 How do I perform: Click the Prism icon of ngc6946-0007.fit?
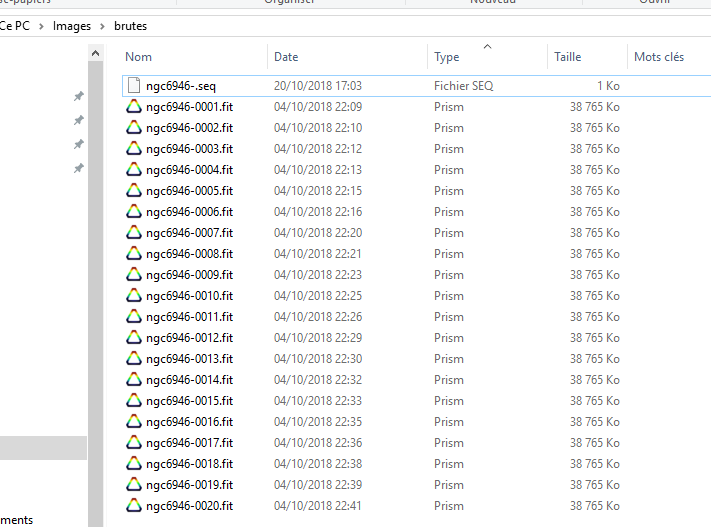tap(134, 233)
